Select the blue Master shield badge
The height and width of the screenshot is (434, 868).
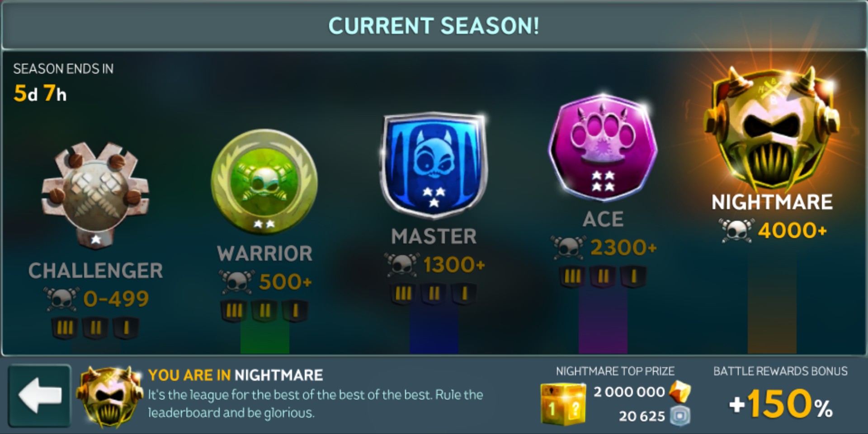[434, 165]
